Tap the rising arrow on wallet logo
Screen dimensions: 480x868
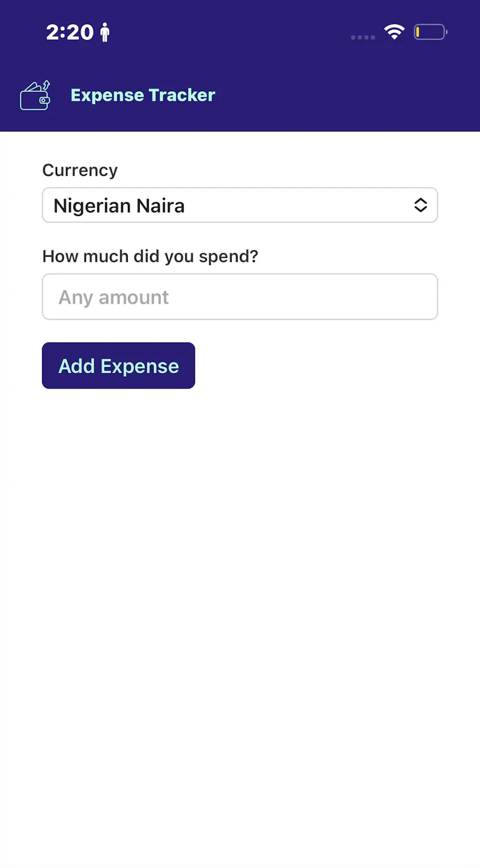[46, 85]
